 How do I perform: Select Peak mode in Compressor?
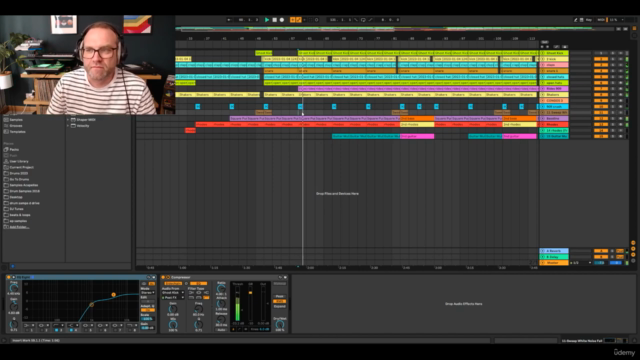280,296
